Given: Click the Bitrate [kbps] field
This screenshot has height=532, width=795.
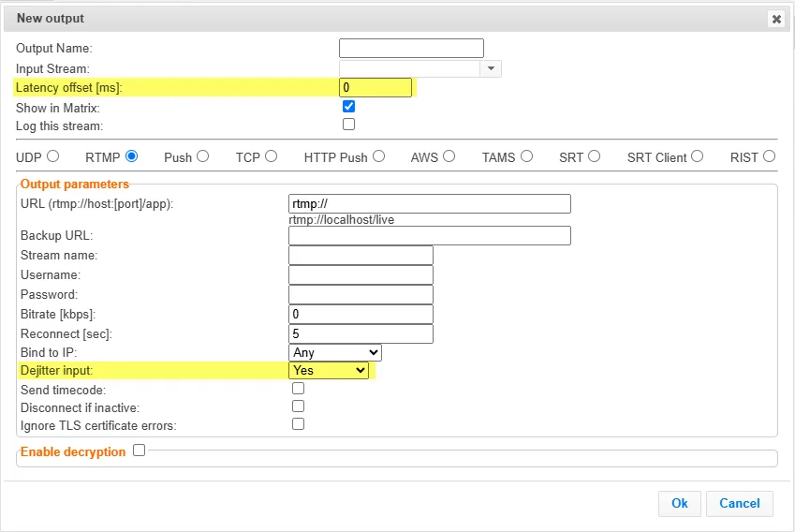Looking at the screenshot, I should (x=361, y=314).
